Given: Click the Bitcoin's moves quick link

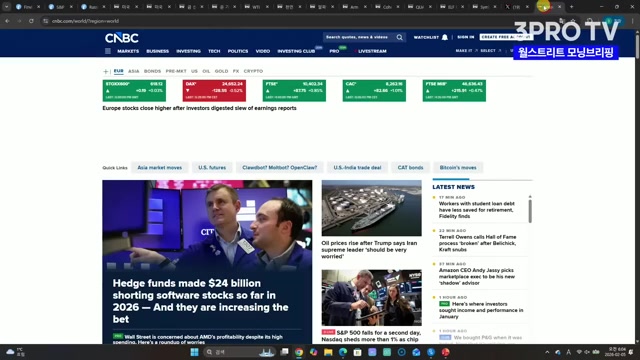Looking at the screenshot, I should click(458, 168).
